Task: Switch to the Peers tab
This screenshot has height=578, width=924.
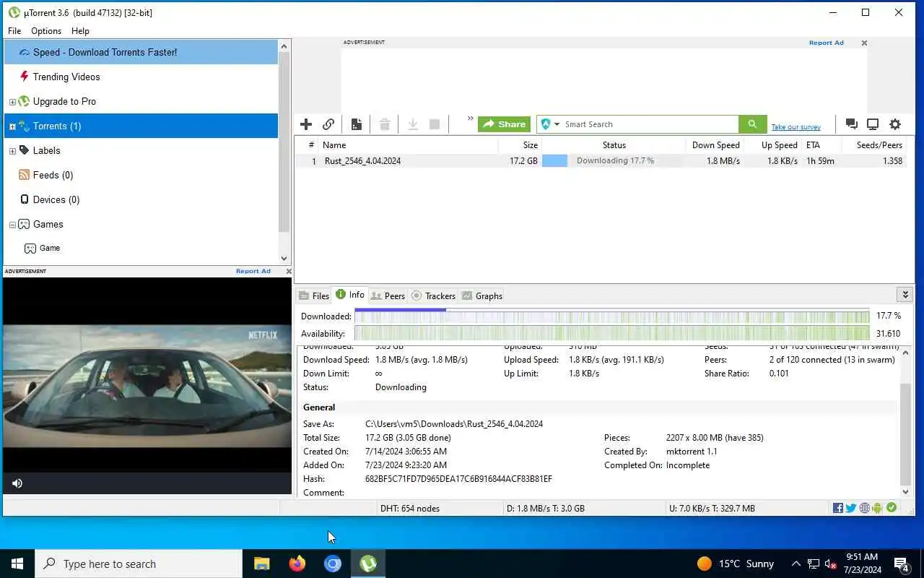Action: pos(388,296)
